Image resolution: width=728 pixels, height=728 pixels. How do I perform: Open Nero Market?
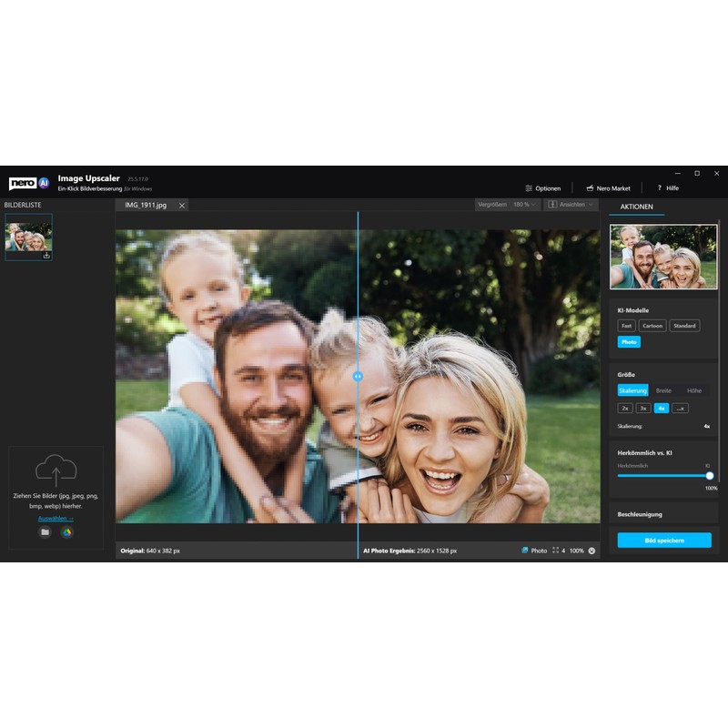(x=608, y=188)
